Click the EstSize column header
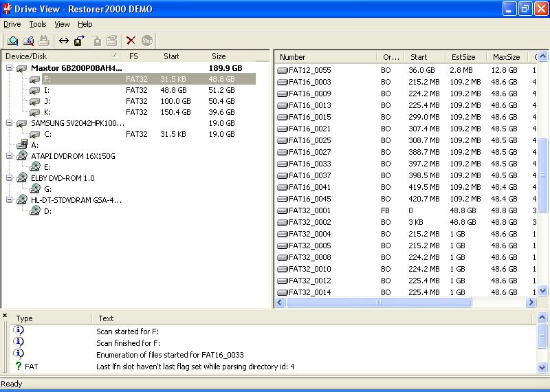Screen dimensions: 550x392 tap(465, 57)
